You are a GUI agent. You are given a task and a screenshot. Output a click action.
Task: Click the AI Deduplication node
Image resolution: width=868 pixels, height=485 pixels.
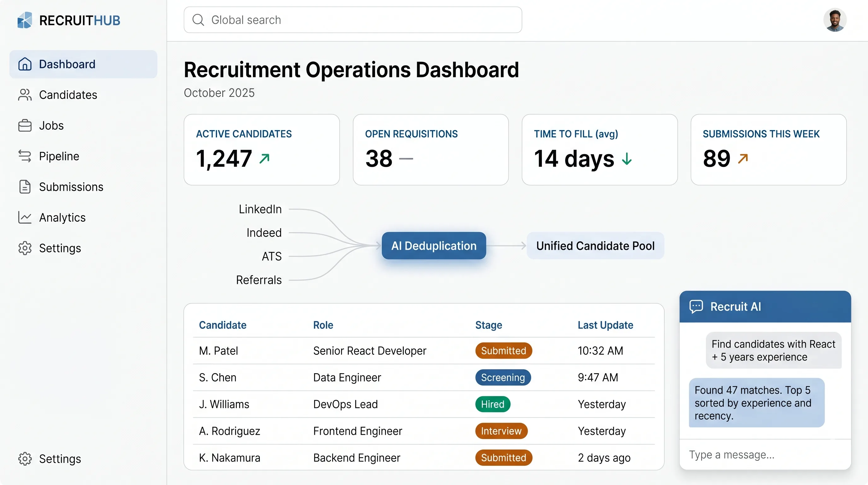tap(434, 246)
